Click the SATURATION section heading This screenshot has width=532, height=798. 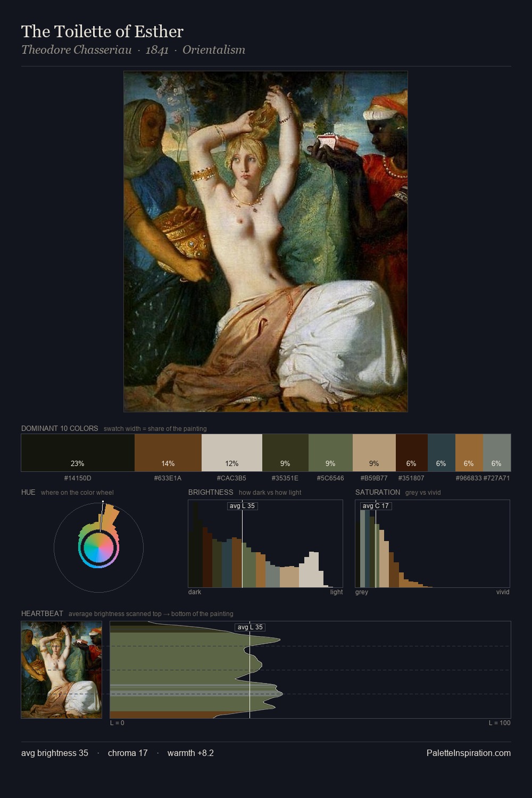378,492
